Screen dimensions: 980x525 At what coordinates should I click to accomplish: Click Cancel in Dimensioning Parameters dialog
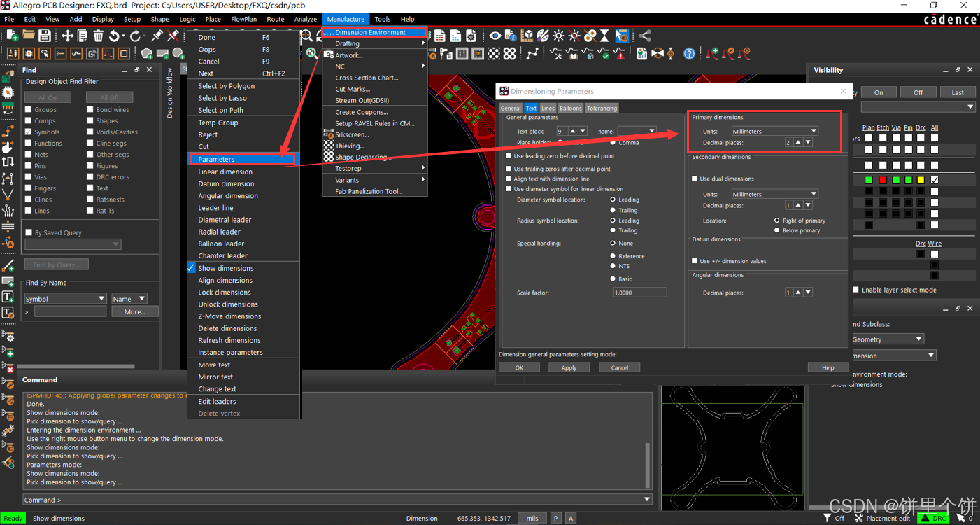click(x=619, y=367)
